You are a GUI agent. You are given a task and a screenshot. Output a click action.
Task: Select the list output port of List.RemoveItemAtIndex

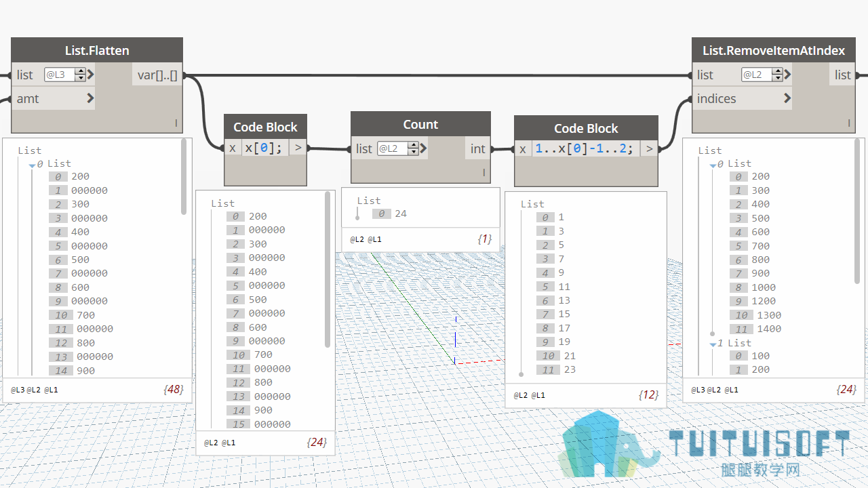coord(843,75)
